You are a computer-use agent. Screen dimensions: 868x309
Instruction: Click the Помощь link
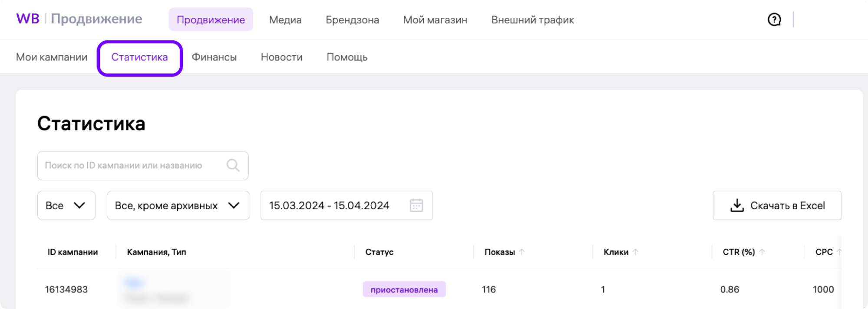click(347, 57)
